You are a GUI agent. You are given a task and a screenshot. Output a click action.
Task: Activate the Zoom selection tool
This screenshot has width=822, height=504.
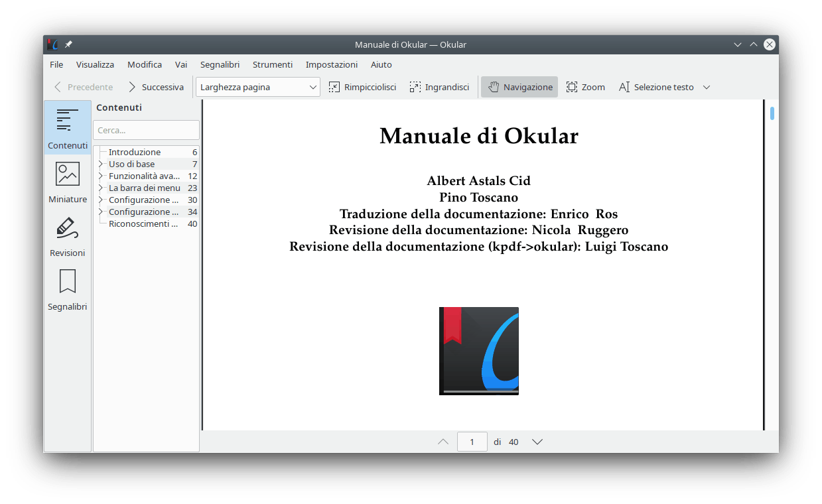pos(585,87)
